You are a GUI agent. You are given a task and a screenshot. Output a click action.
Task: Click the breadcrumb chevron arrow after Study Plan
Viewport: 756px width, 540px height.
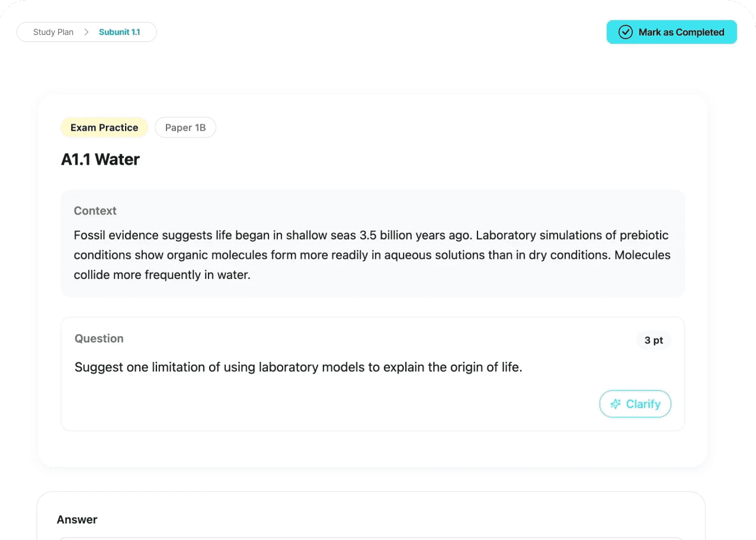87,32
